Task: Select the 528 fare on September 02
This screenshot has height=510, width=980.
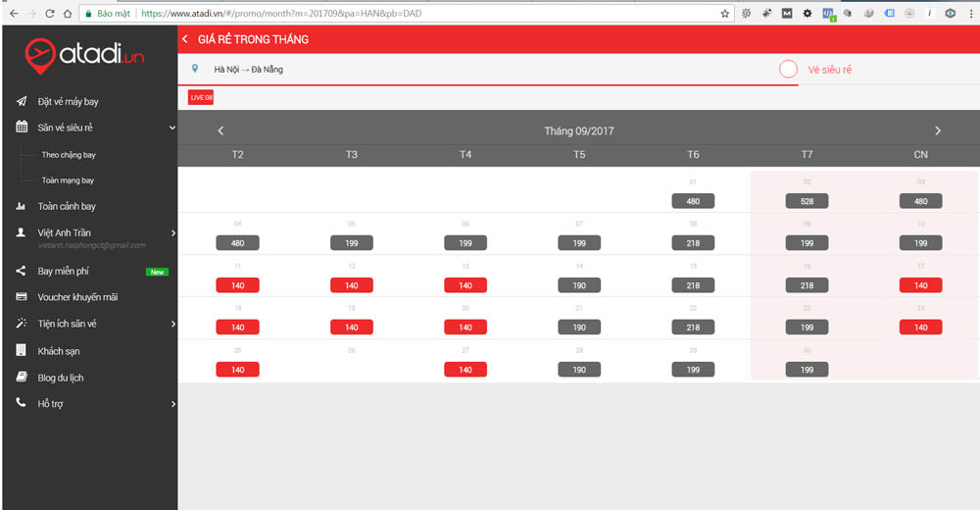Action: tap(807, 201)
